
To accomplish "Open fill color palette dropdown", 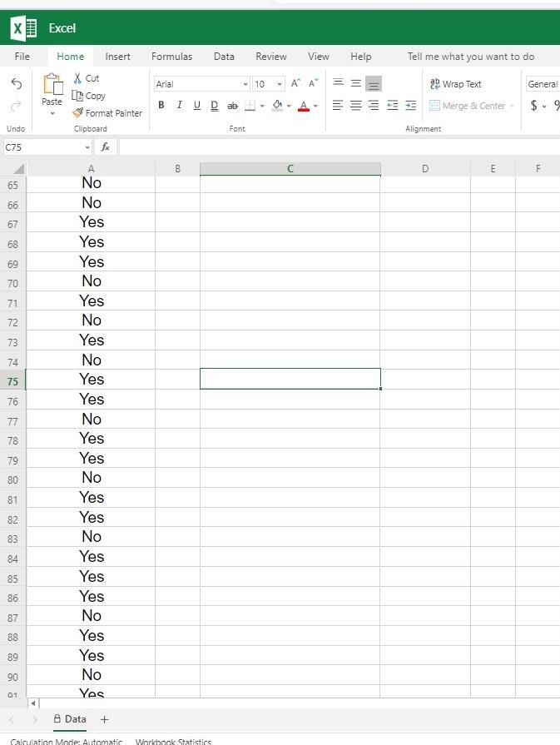I will point(288,106).
